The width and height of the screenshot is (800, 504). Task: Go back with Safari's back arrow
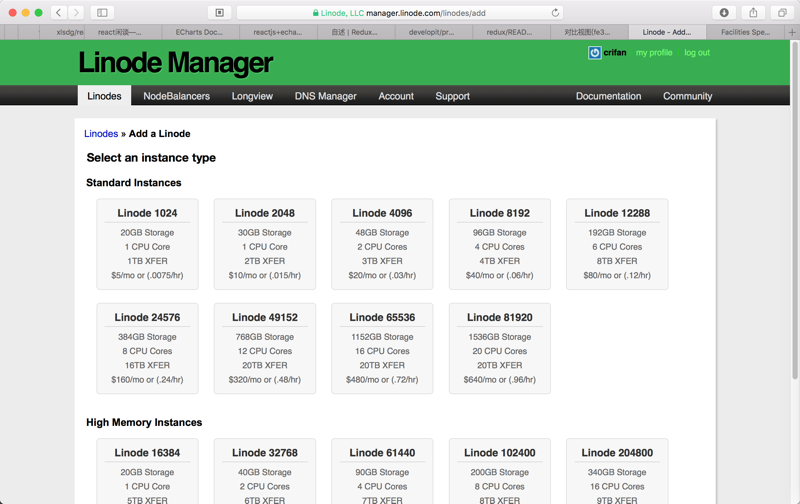[59, 13]
